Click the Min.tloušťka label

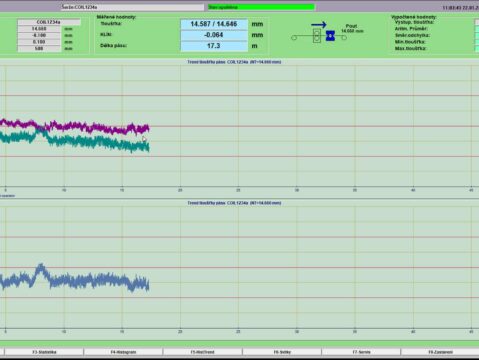tap(410, 42)
